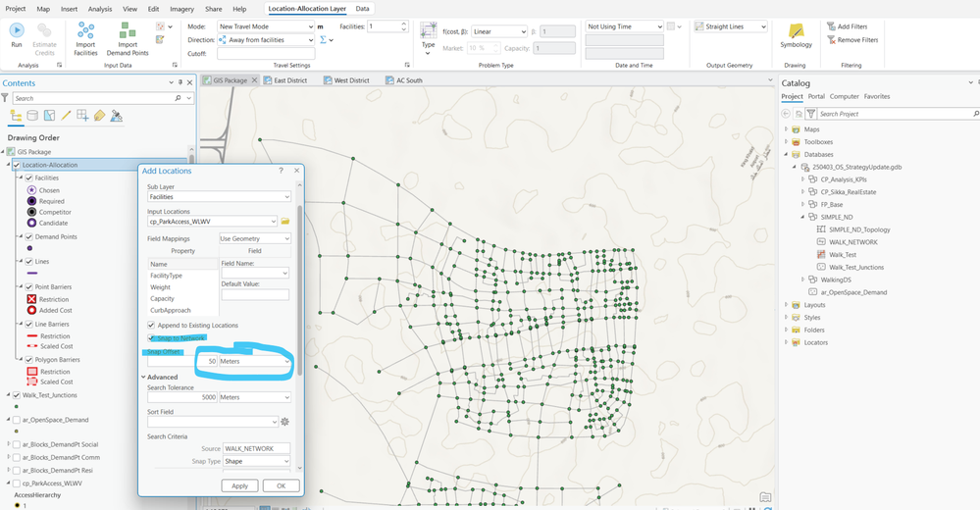Uncheck the Walk_Test_Junctions layer
Image resolution: width=980 pixels, height=510 pixels.
(17, 395)
